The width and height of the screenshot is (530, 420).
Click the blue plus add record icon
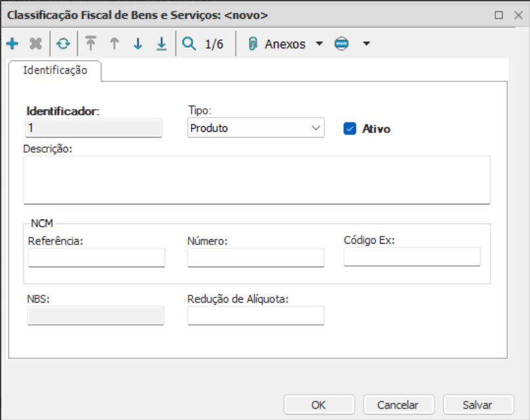point(12,44)
